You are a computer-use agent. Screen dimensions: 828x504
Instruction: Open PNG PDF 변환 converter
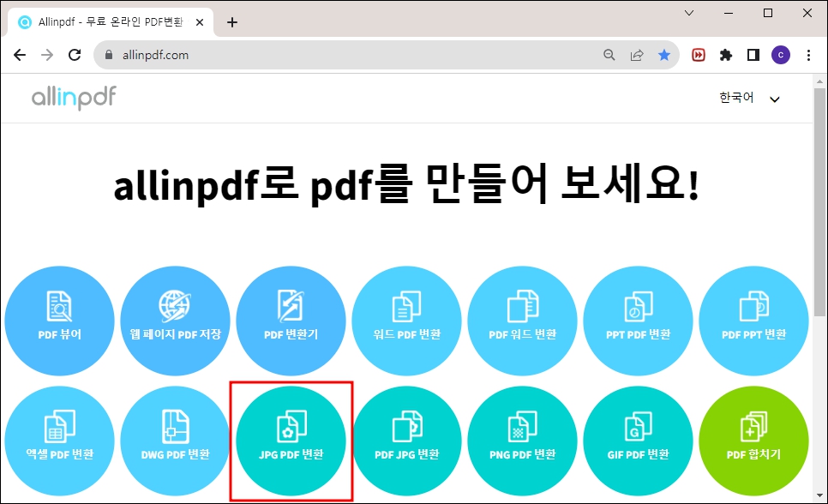click(522, 441)
